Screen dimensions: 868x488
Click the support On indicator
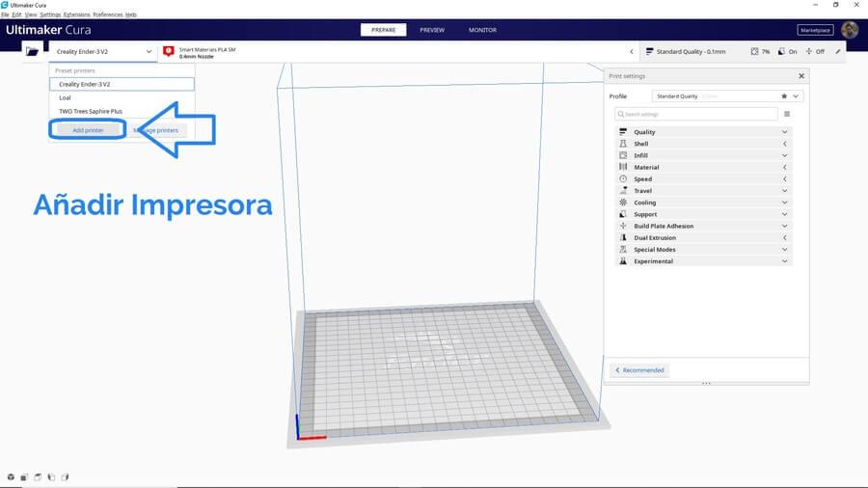pyautogui.click(x=787, y=51)
